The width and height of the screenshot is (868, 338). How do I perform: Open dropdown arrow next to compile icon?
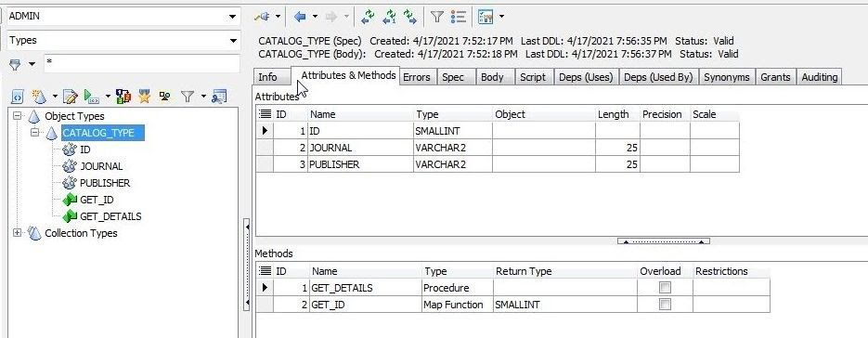tap(108, 97)
